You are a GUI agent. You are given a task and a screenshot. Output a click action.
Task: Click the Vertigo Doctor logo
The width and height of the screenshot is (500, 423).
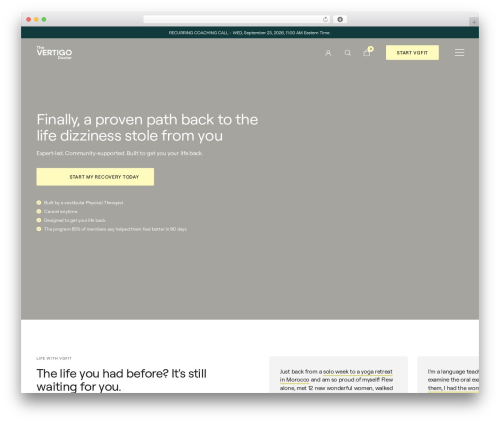54,53
